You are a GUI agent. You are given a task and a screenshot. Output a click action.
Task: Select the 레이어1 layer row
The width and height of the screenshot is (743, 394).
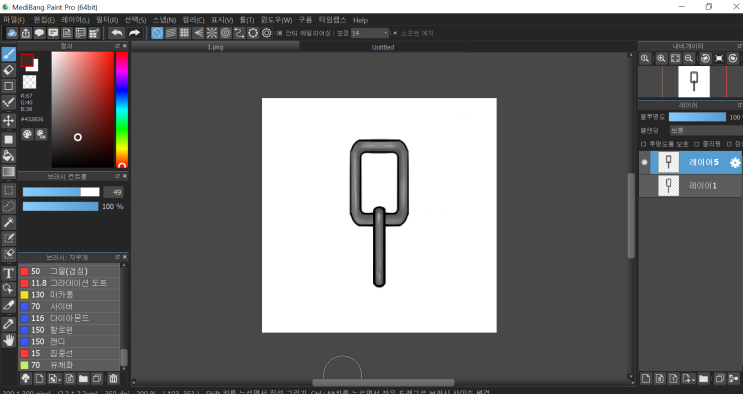(690, 185)
